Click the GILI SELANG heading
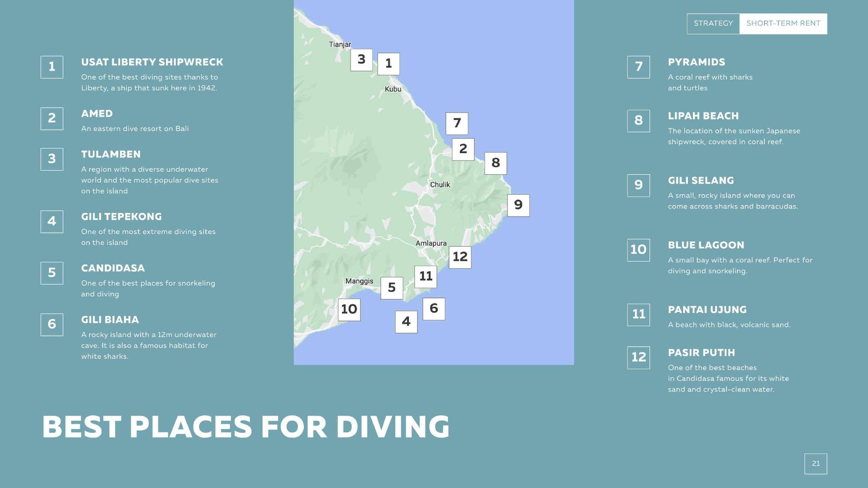The width and height of the screenshot is (868, 488). [701, 180]
